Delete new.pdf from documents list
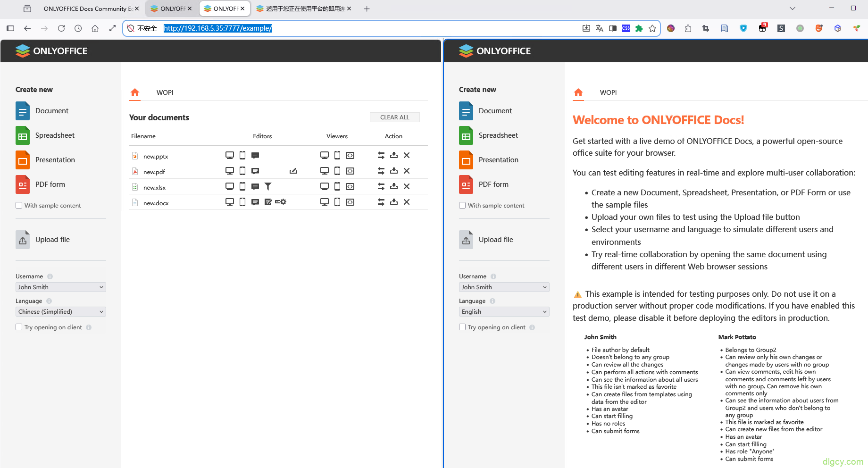Viewport: 868px width, 468px height. click(x=407, y=171)
